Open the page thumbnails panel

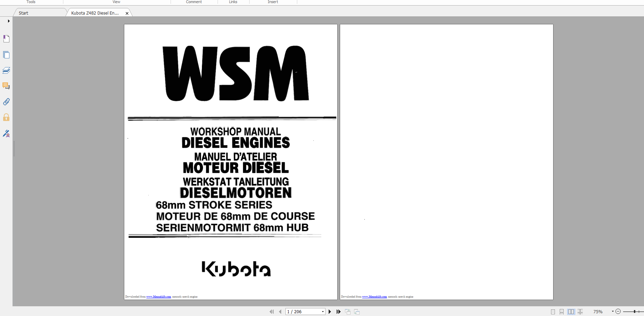tap(6, 55)
